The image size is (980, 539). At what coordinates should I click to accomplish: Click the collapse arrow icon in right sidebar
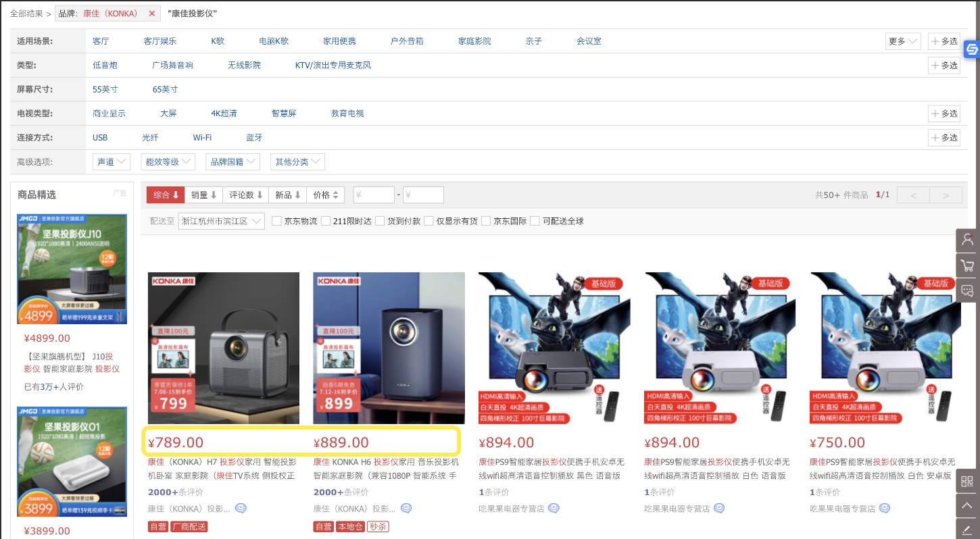point(966,505)
